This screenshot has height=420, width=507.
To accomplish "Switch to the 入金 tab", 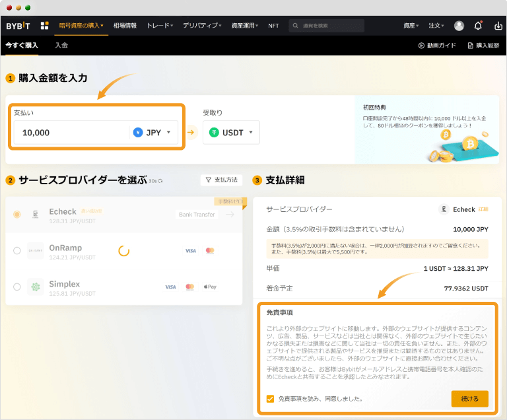I will pyautogui.click(x=61, y=46).
